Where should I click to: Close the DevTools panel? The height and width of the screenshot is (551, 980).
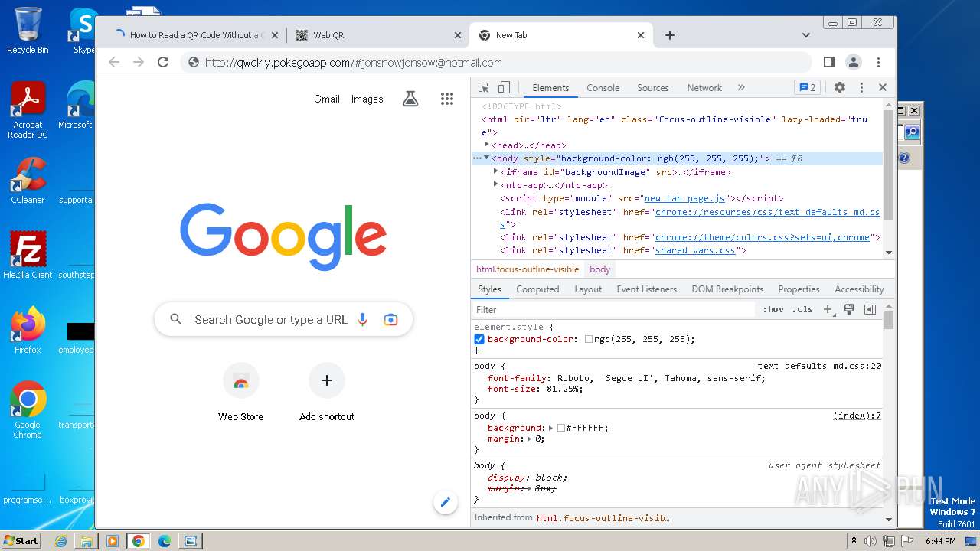click(x=883, y=87)
